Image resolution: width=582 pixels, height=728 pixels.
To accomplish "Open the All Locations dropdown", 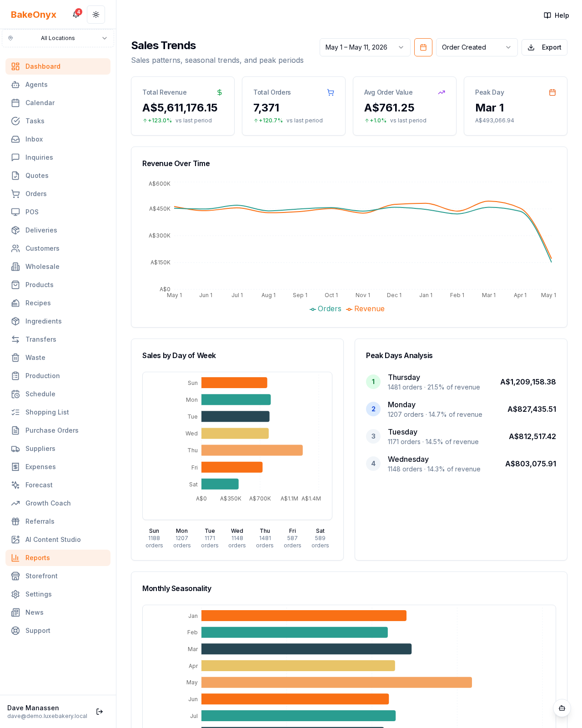I will click(58, 38).
